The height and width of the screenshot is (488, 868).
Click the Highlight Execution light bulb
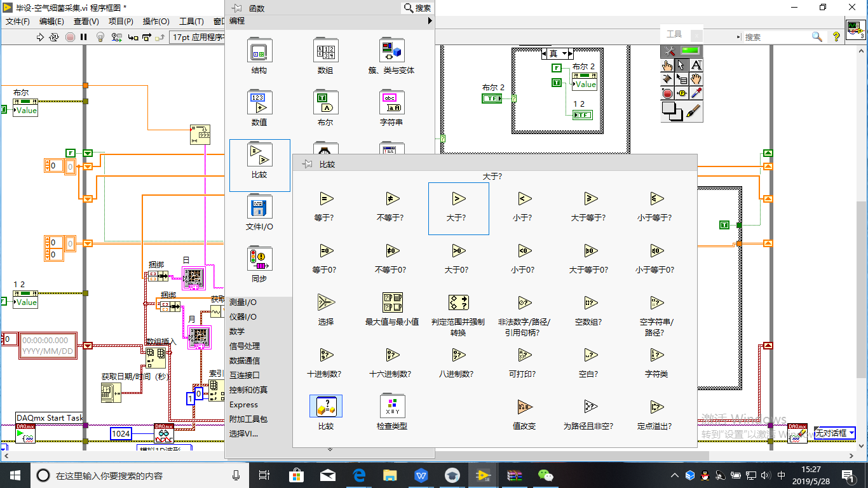(100, 37)
